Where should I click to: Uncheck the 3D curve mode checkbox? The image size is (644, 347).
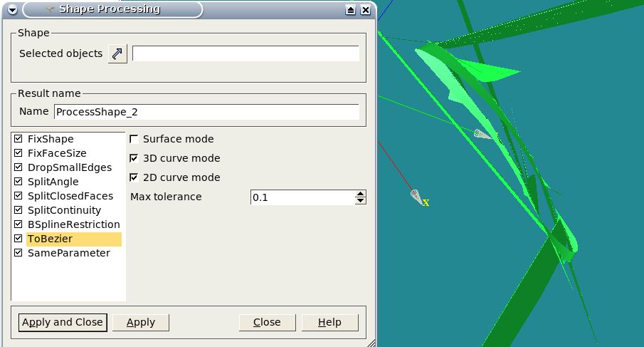pos(134,158)
